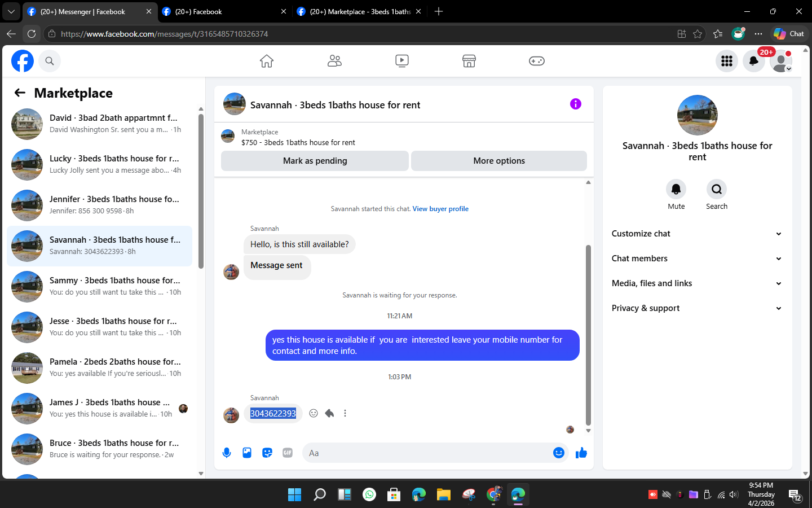This screenshot has width=812, height=508.
Task: Open Gaming controller icon in navigation
Action: [537, 61]
